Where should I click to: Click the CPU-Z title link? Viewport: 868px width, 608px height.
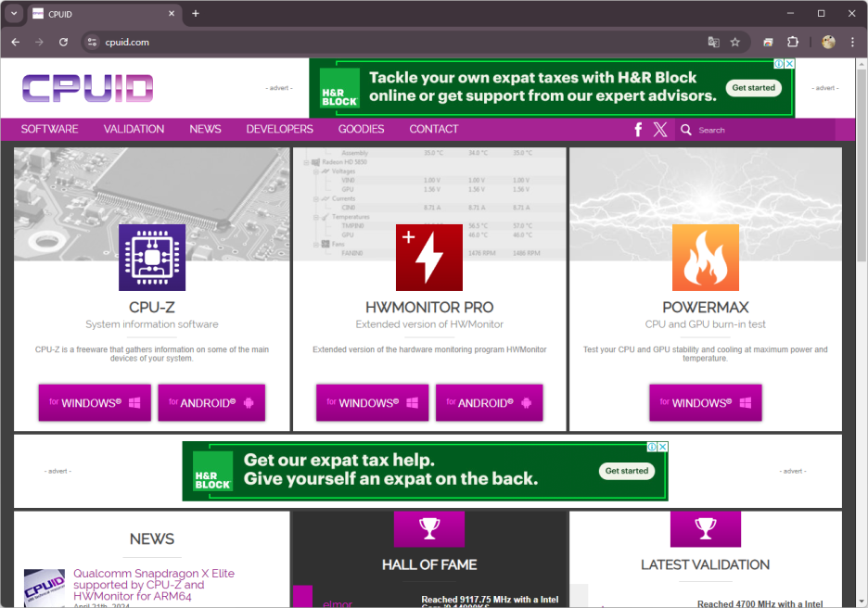point(152,307)
